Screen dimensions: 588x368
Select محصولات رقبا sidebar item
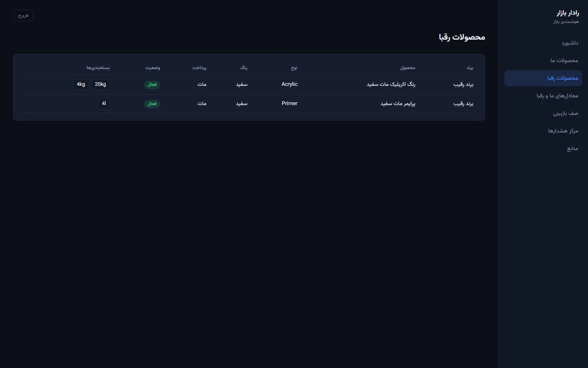tap(543, 78)
